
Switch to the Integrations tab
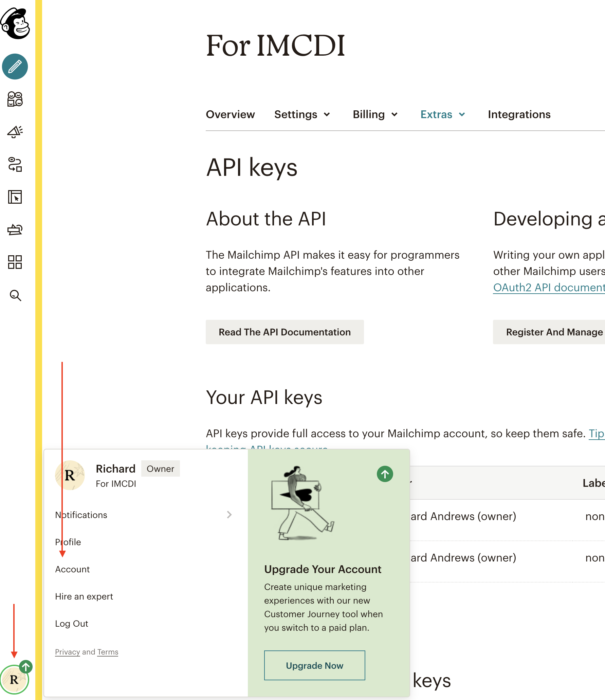(x=519, y=114)
